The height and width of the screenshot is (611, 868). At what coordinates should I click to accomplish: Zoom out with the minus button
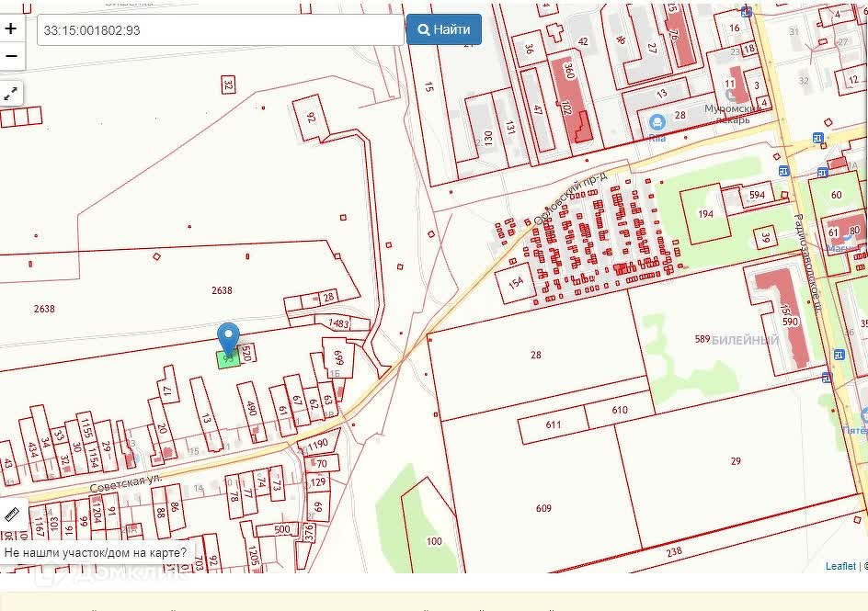click(x=11, y=56)
